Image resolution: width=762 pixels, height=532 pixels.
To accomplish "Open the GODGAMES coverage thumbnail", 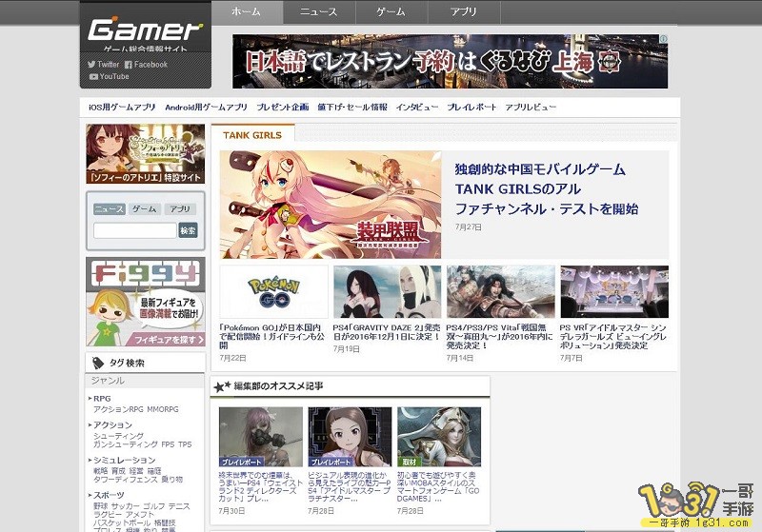I will pyautogui.click(x=439, y=437).
